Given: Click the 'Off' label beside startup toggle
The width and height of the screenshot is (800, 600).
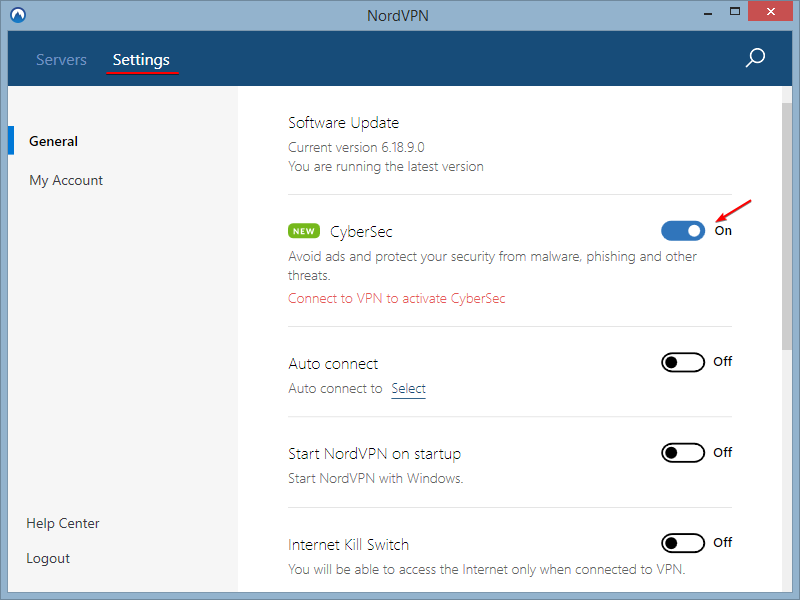Looking at the screenshot, I should [722, 453].
